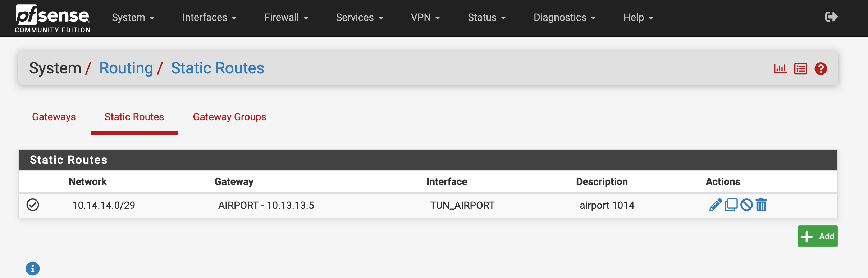Open the Firewall dropdown menu
868x278 pixels.
(287, 17)
